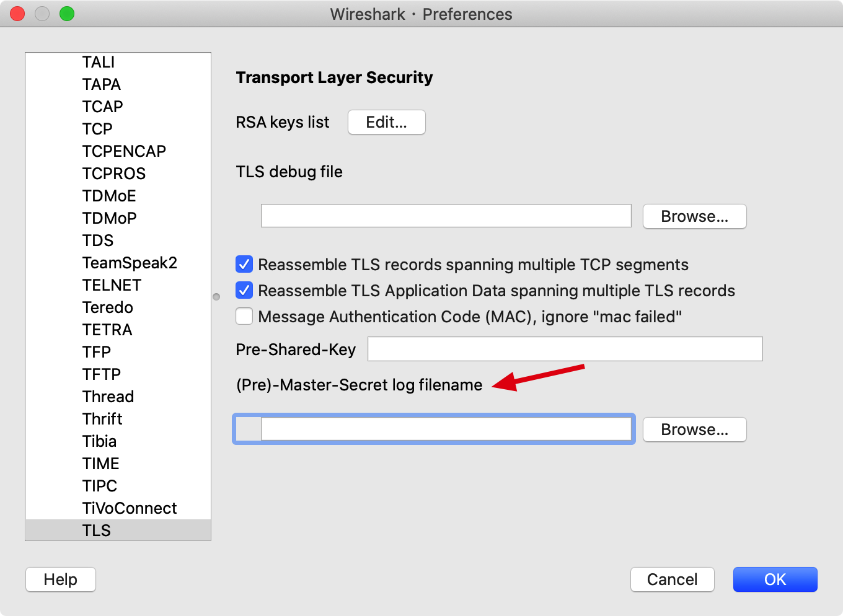Select TETRA protocol
The width and height of the screenshot is (843, 616).
pyautogui.click(x=118, y=330)
